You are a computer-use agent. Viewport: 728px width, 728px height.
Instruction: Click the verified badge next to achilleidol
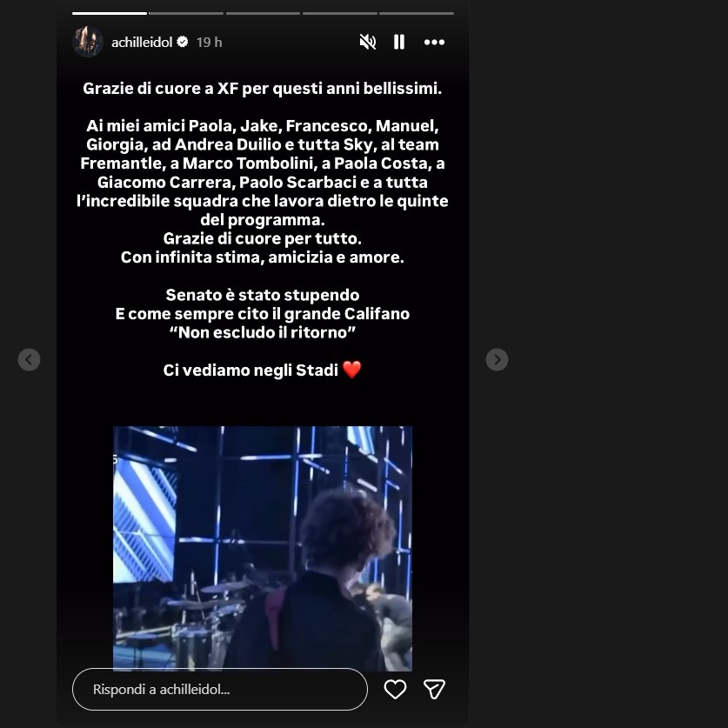point(183,42)
